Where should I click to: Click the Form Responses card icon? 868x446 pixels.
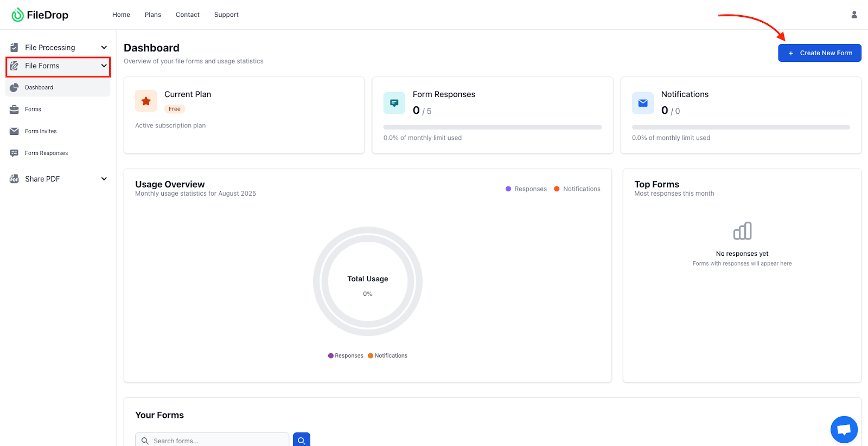click(394, 103)
